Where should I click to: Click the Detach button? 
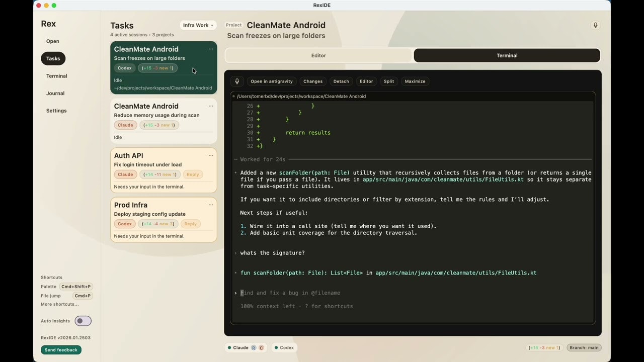pos(341,81)
